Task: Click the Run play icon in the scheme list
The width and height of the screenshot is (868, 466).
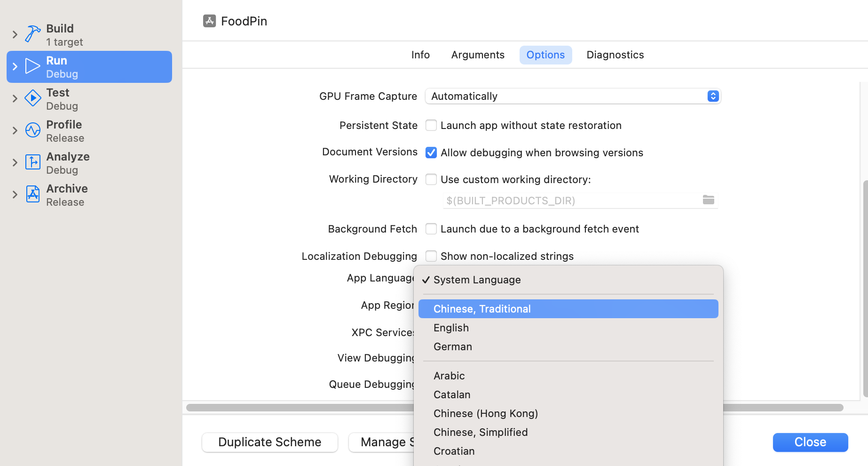Action: (32, 66)
